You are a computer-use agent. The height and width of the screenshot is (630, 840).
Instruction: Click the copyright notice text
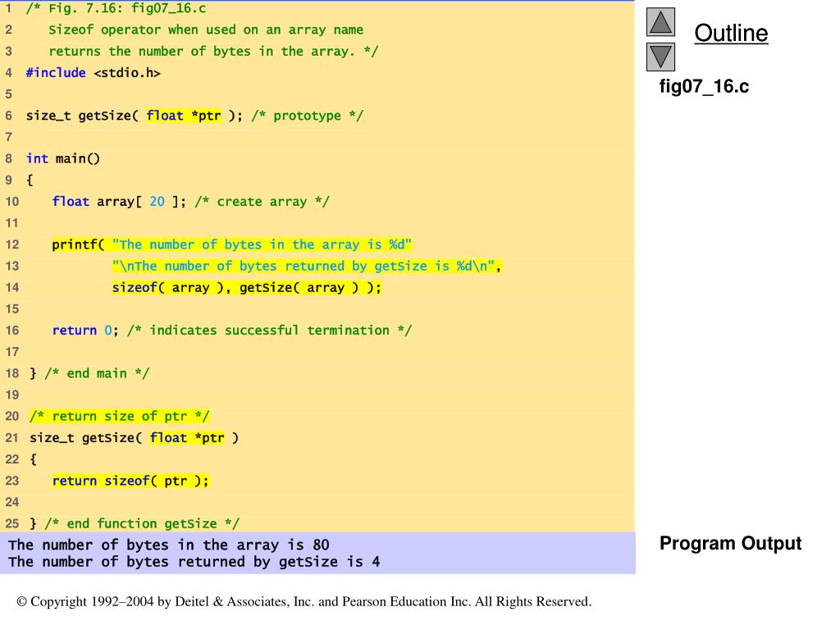[304, 601]
